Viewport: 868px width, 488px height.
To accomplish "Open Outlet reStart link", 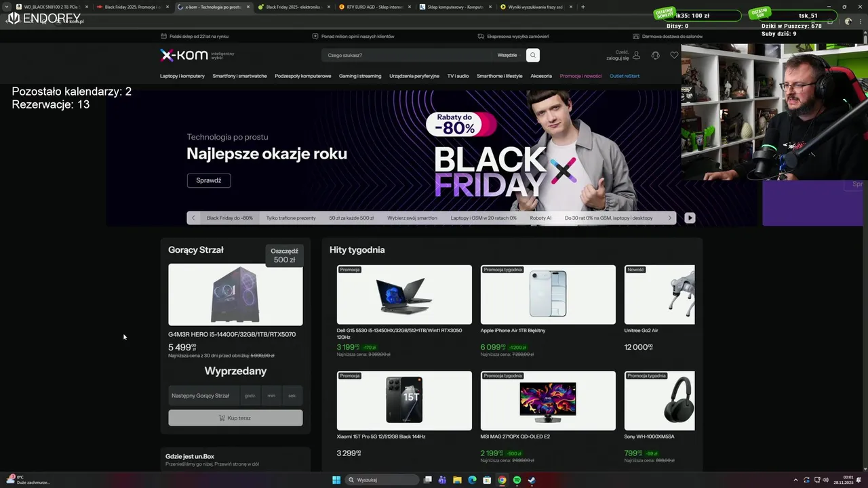I will coord(625,76).
